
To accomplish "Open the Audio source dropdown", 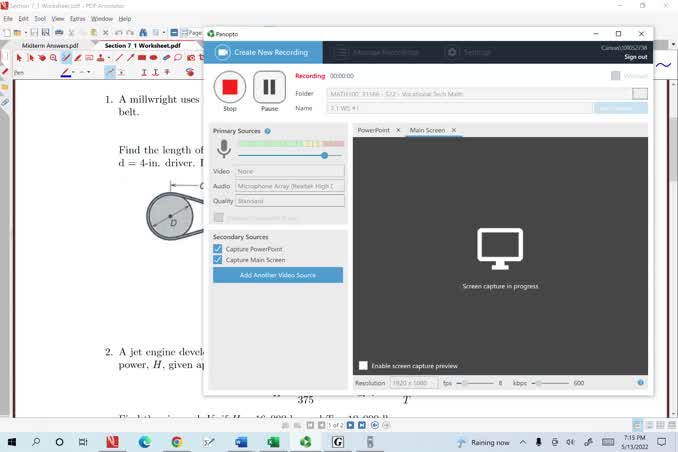I will coord(290,186).
